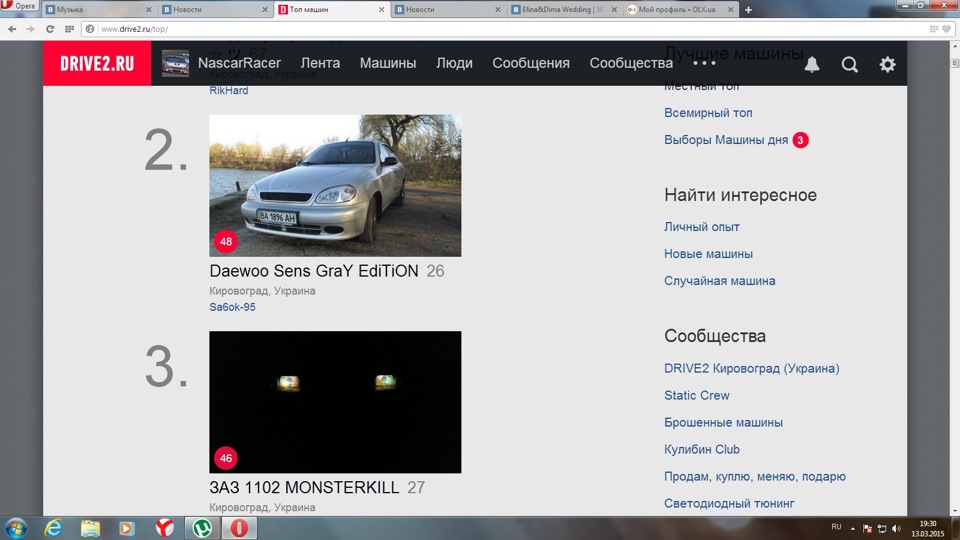Viewport: 960px width, 540px height.
Task: Open Static Crew community link
Action: tap(697, 395)
